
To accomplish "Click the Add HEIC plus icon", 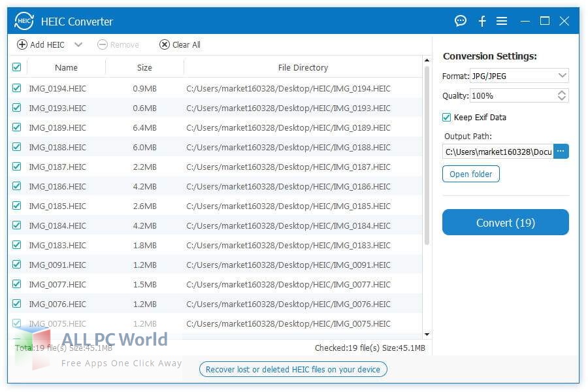I will 22,44.
